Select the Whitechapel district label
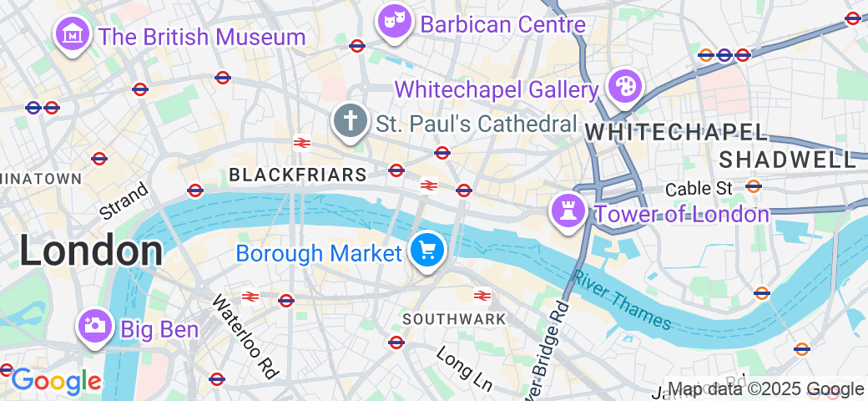 (x=676, y=133)
